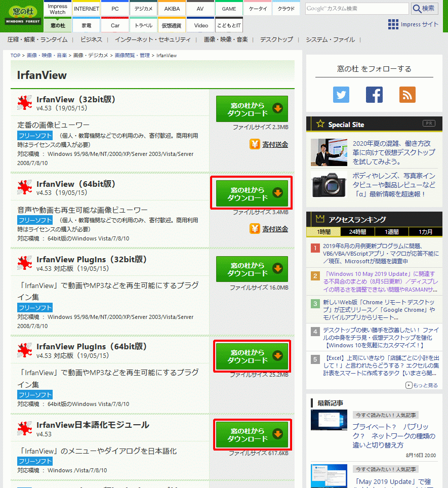
Task: Click the IrfanView日本語化モジュール red icon
Action: [25, 429]
